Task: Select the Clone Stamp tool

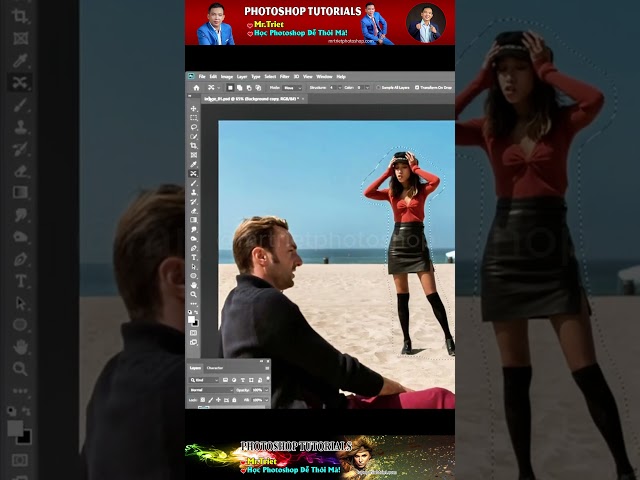Action: [193, 192]
